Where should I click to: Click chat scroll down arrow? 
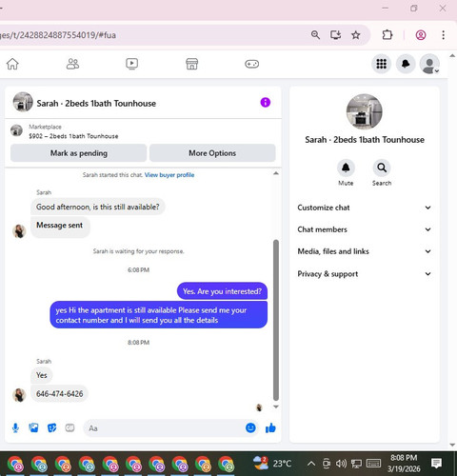276,407
